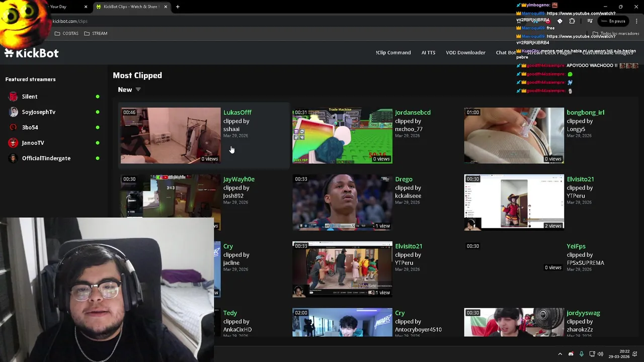Image resolution: width=644 pixels, height=362 pixels.
Task: Click the microphone tray icon
Action: tap(582, 354)
